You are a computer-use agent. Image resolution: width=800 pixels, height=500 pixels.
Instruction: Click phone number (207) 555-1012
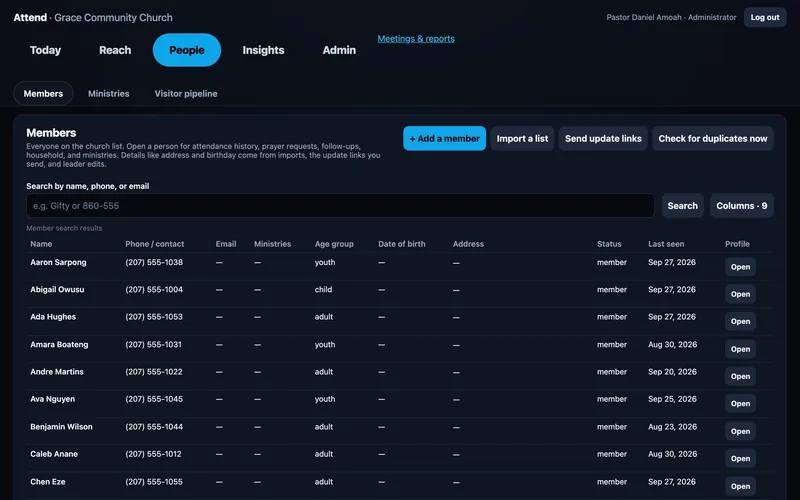154,454
